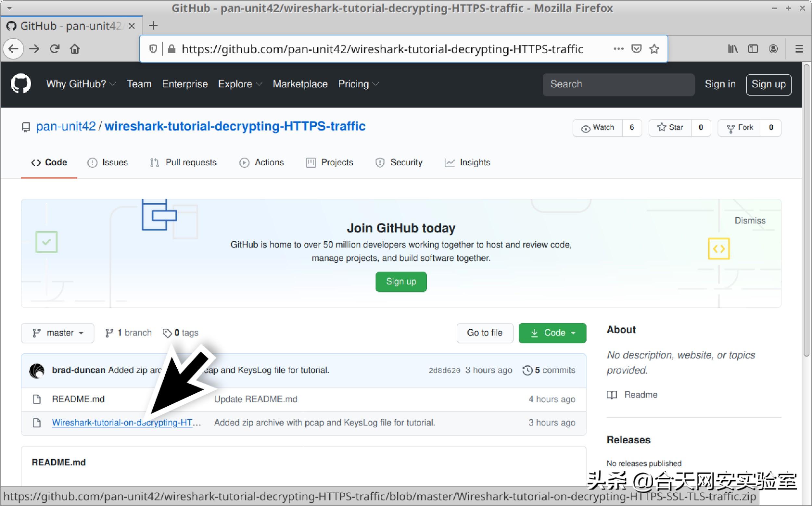Click the GitHub octocat logo
Image resolution: width=812 pixels, height=506 pixels.
coord(21,84)
